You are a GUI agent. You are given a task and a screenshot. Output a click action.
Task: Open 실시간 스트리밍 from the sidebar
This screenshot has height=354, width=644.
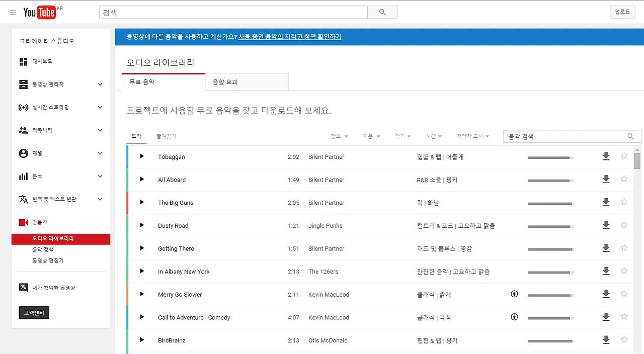pyautogui.click(x=23, y=107)
